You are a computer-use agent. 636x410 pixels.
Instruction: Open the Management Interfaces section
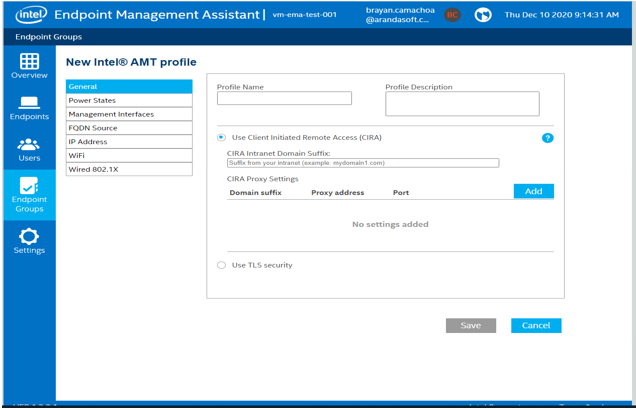129,114
